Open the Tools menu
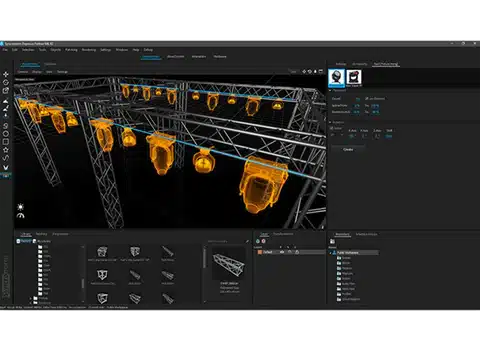480x360 pixels. tap(42, 50)
